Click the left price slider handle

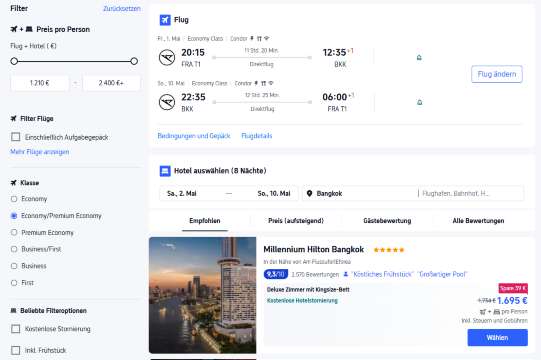[14, 61]
